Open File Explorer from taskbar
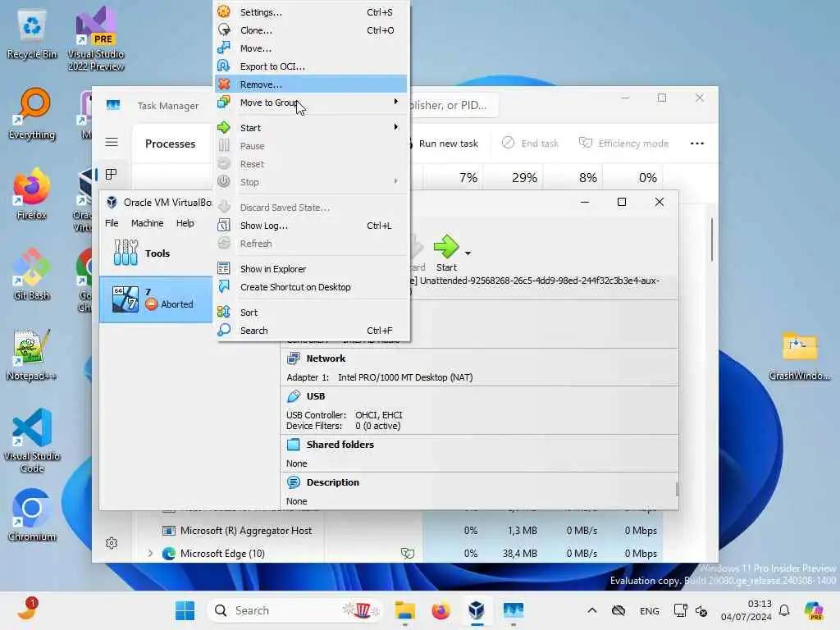 pyautogui.click(x=405, y=610)
